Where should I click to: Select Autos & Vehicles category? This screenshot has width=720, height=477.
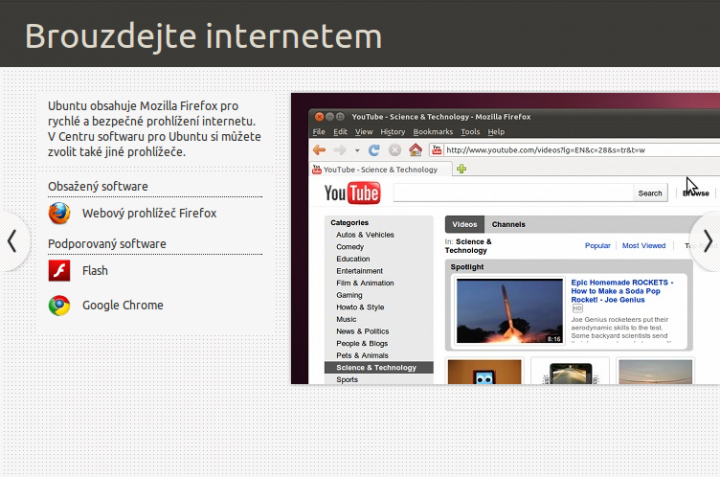click(x=365, y=235)
